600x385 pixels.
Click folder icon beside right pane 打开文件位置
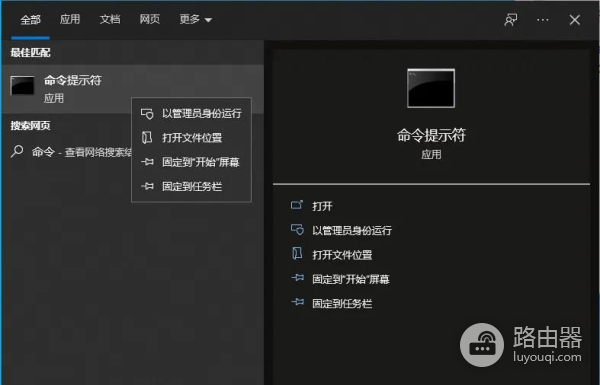[x=297, y=254]
